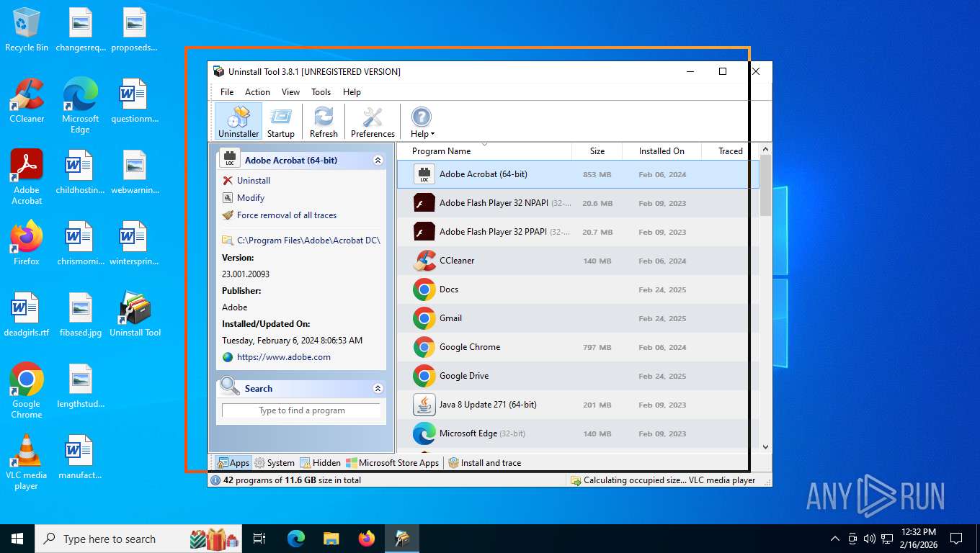This screenshot has width=980, height=553.
Task: Sort by Traced column header
Action: pyautogui.click(x=731, y=151)
